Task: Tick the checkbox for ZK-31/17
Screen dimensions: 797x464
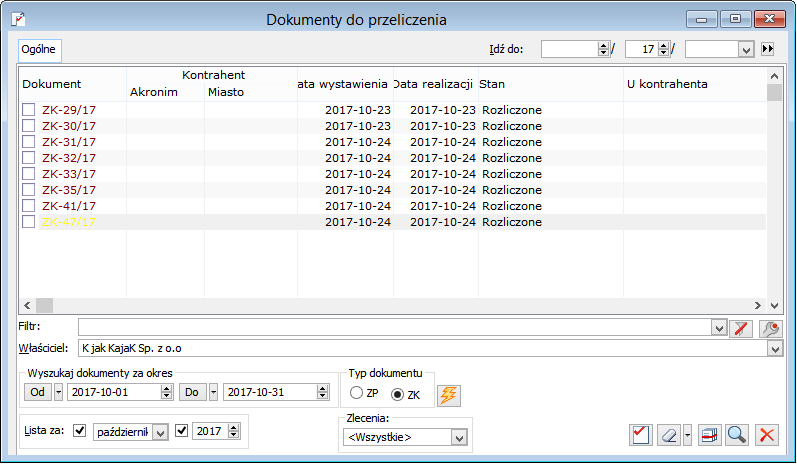Action: tap(28, 142)
